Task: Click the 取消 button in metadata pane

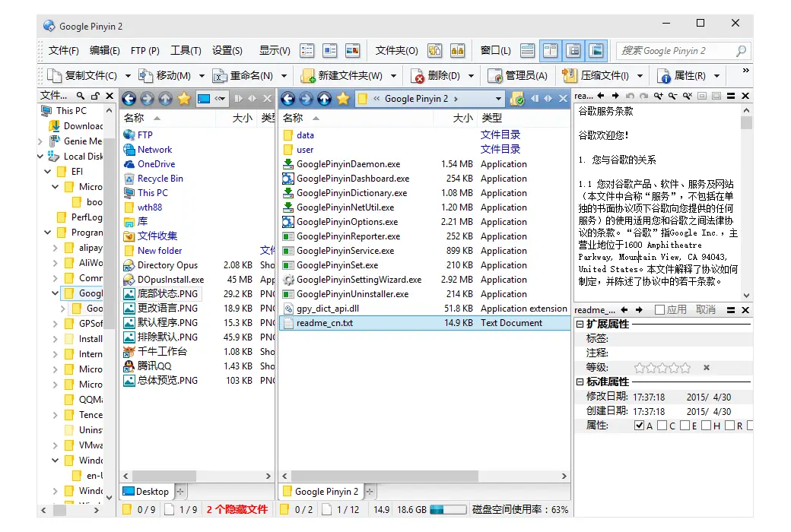Action: click(706, 309)
